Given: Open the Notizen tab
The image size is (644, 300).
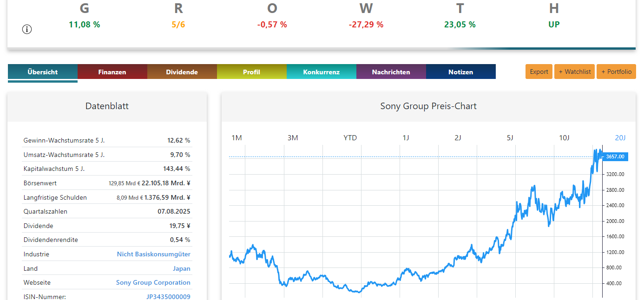Looking at the screenshot, I should [x=461, y=72].
